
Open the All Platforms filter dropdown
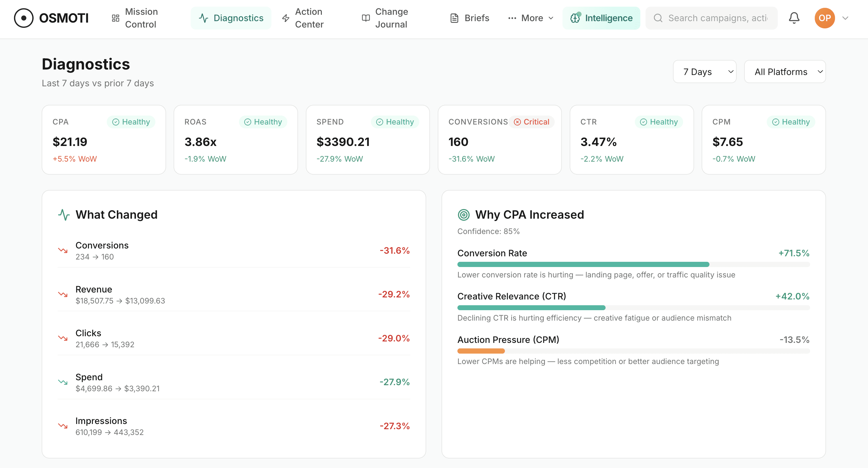(784, 72)
